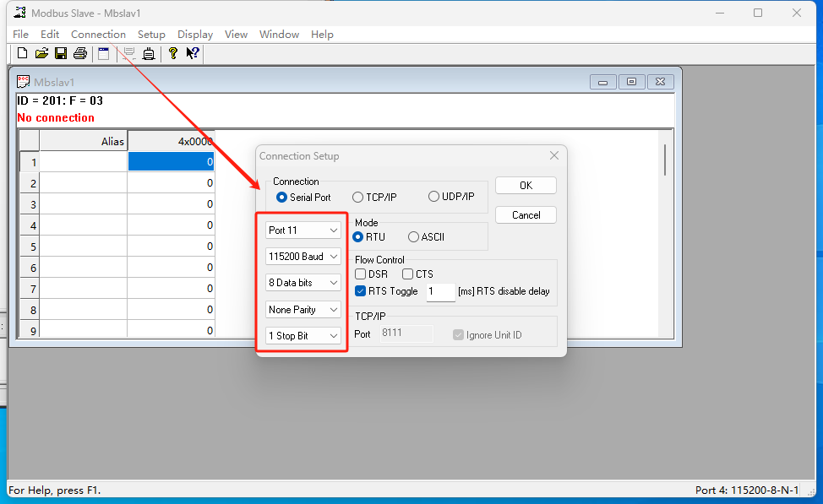Click the context help arrow icon
The height and width of the screenshot is (504, 823).
[x=193, y=54]
